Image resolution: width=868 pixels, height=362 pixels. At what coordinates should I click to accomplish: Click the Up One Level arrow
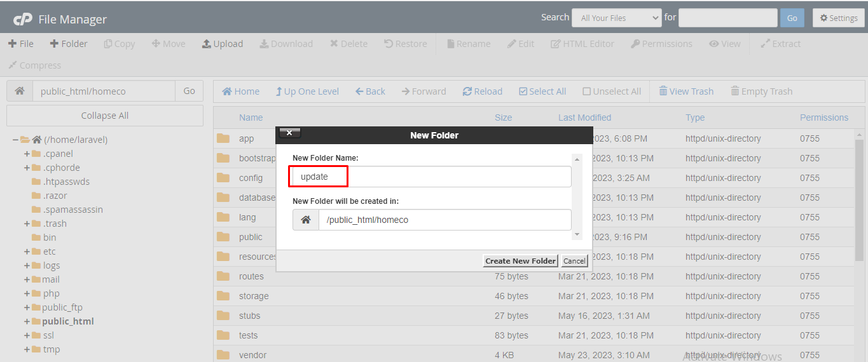(x=279, y=91)
